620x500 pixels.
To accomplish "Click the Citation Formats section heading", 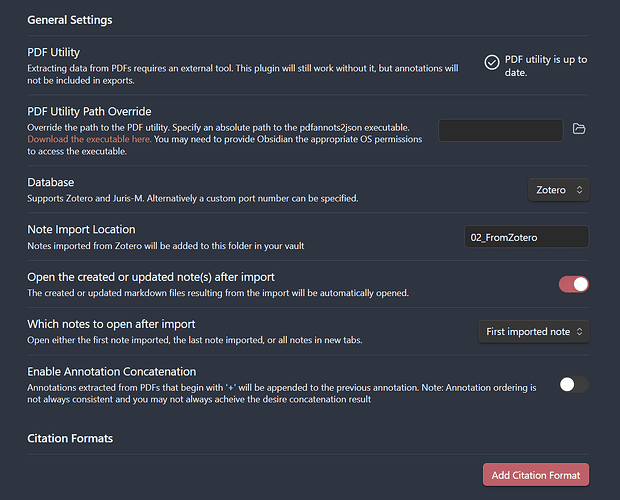I will [x=70, y=438].
